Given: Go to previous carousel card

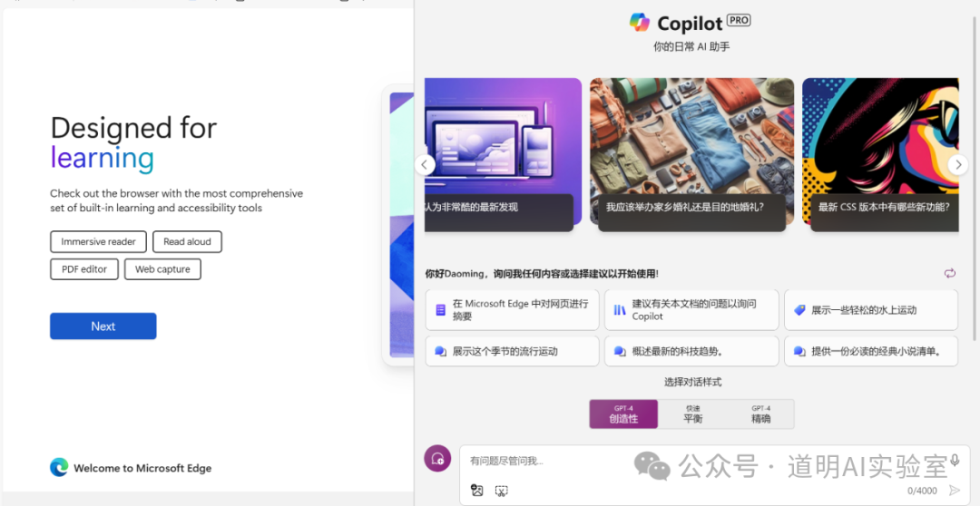Looking at the screenshot, I should [425, 165].
